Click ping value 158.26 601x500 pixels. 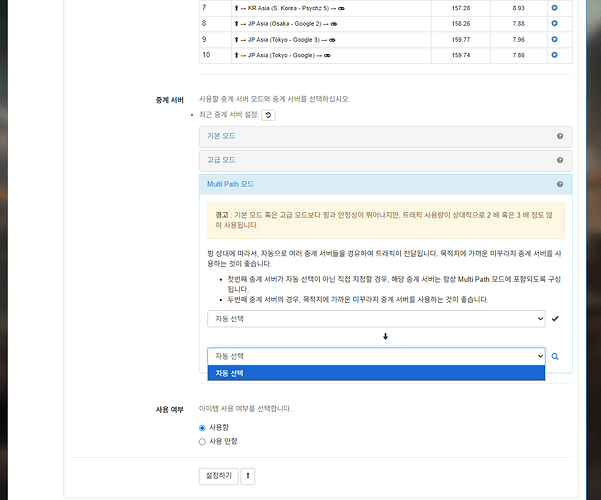pos(461,24)
